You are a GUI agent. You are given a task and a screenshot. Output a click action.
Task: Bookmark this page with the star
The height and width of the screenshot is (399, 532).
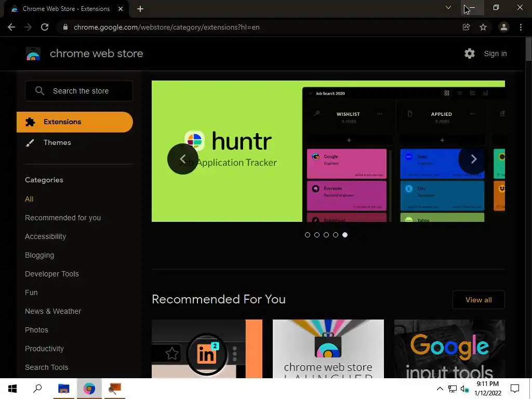click(x=483, y=27)
